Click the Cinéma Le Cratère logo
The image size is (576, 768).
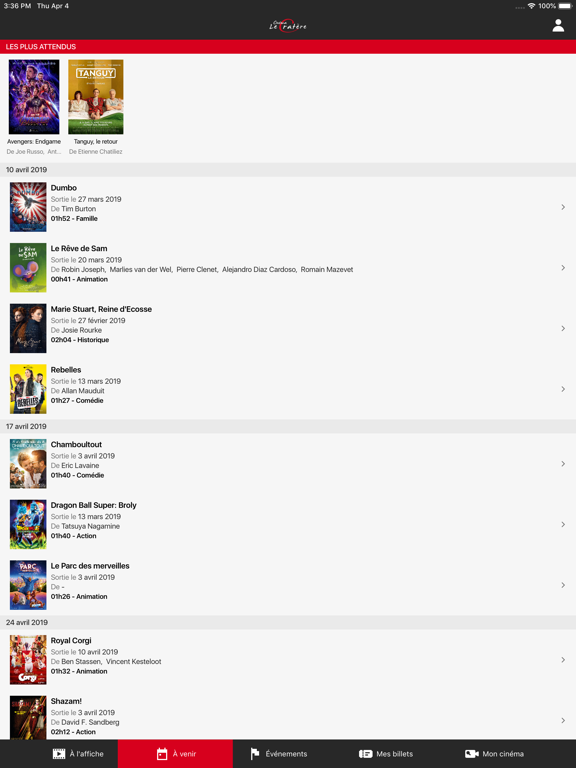click(288, 25)
